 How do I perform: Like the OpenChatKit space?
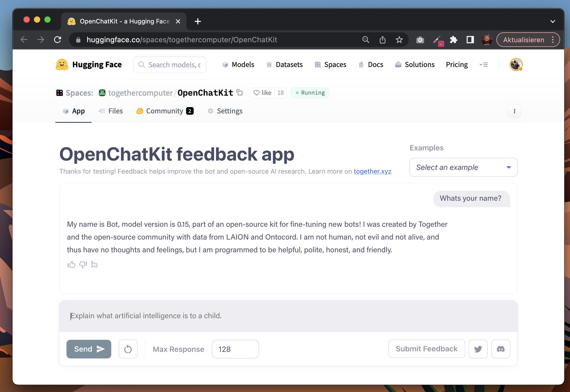pos(262,93)
